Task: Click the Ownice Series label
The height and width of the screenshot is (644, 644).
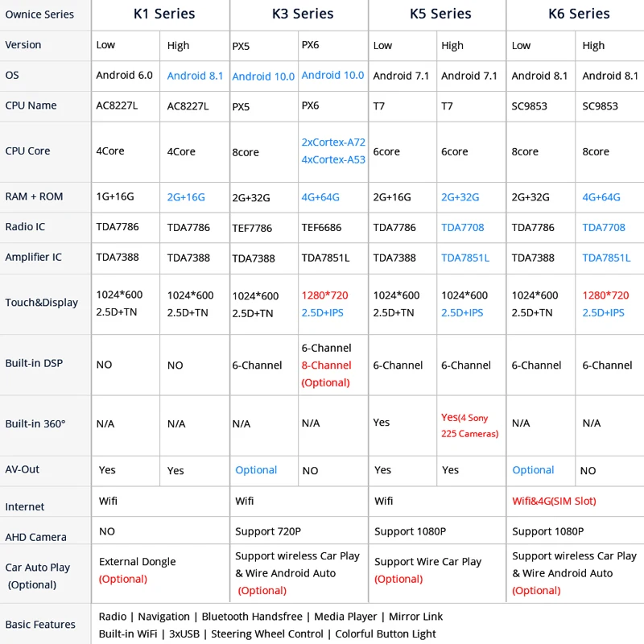Action: (39, 14)
